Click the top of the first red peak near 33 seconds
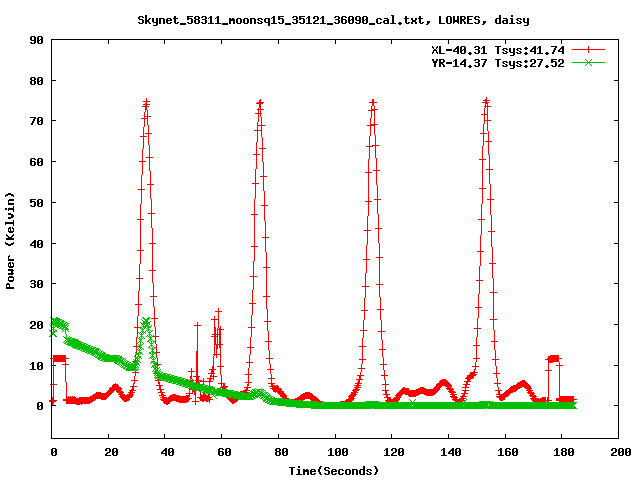The height and width of the screenshot is (480, 640). [146, 102]
